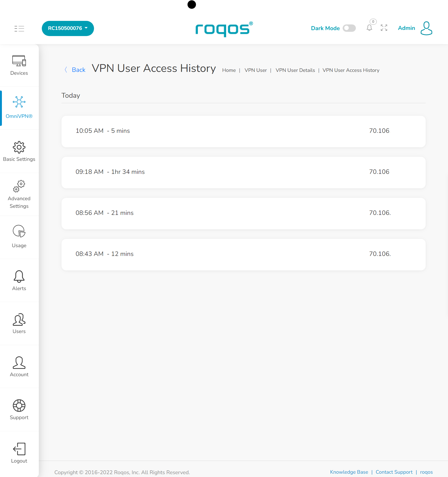Click the IP address of 09:18 AM row

(379, 172)
